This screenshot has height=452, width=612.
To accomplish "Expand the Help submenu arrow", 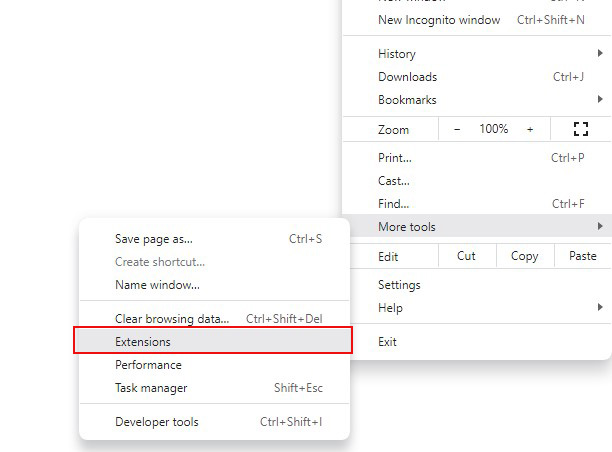I will [600, 307].
